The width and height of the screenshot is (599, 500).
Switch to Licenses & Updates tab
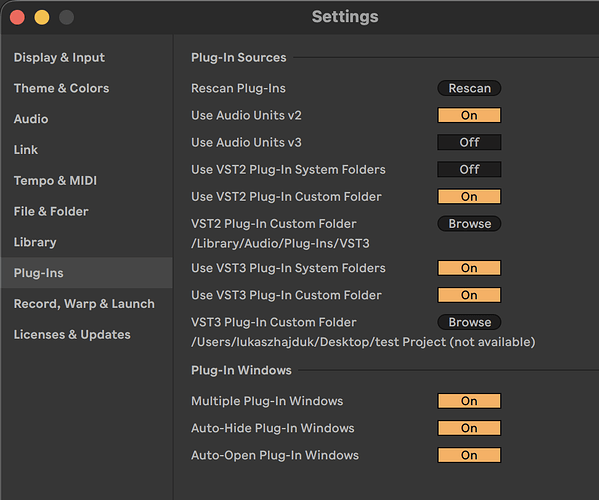tap(72, 335)
